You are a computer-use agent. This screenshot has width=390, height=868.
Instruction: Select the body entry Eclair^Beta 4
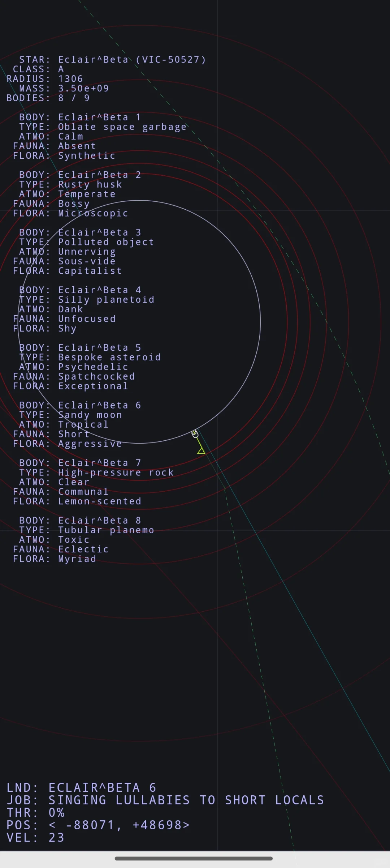(x=99, y=290)
